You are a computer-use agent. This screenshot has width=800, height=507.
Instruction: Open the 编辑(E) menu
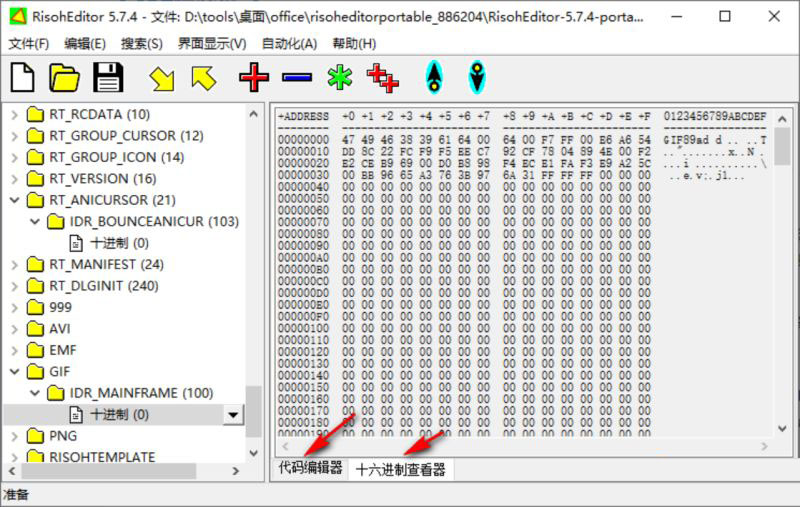point(85,44)
